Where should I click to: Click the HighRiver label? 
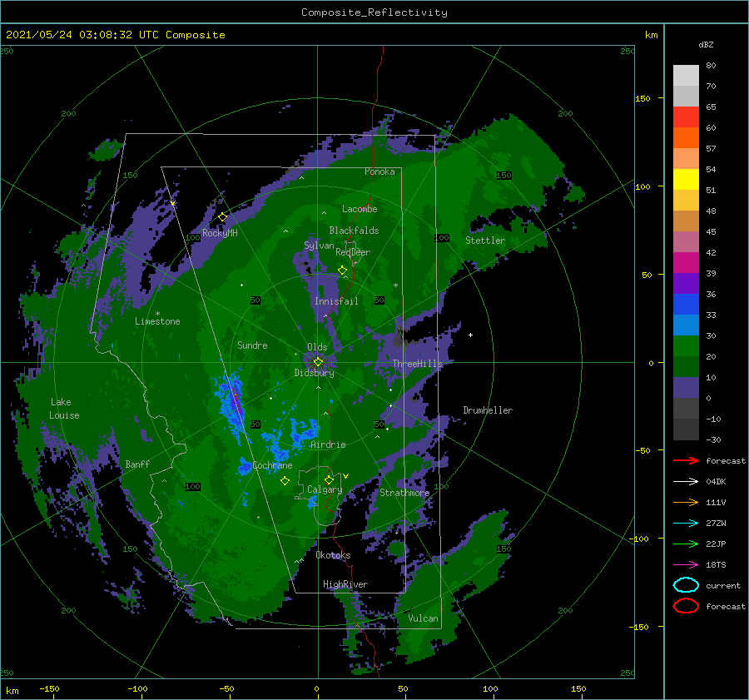coord(345,584)
